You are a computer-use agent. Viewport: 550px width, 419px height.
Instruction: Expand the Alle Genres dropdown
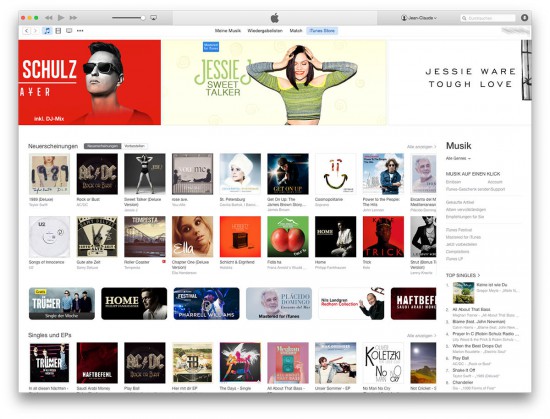point(458,158)
